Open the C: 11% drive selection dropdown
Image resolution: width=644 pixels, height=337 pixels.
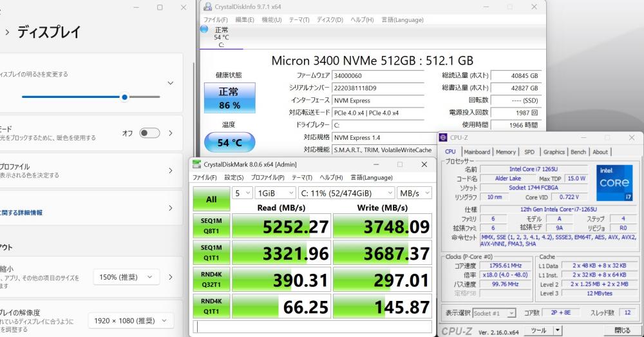point(346,193)
